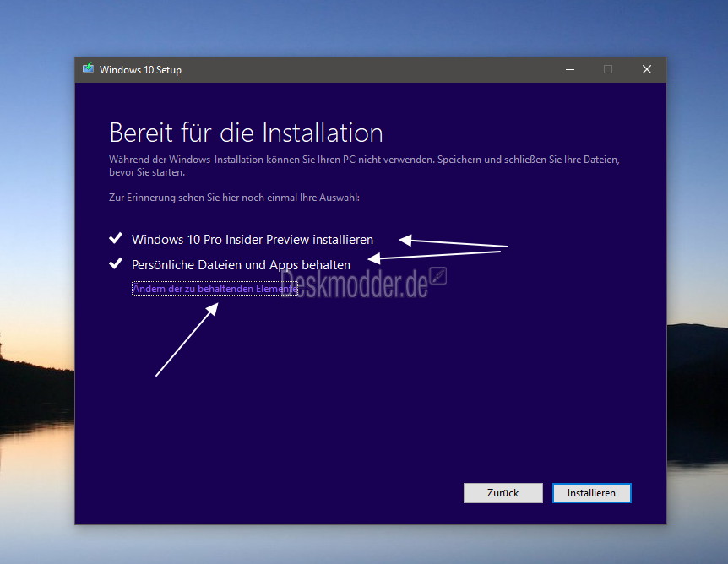This screenshot has height=564, width=728.
Task: Go back with the Zurück button
Action: tap(503, 493)
